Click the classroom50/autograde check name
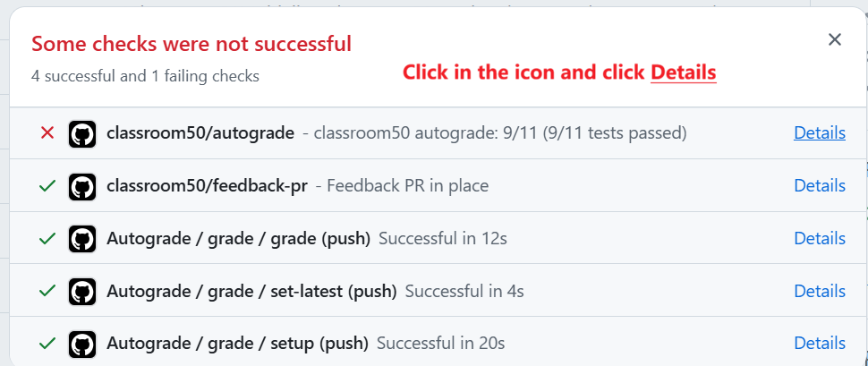The height and width of the screenshot is (366, 868). click(x=200, y=133)
